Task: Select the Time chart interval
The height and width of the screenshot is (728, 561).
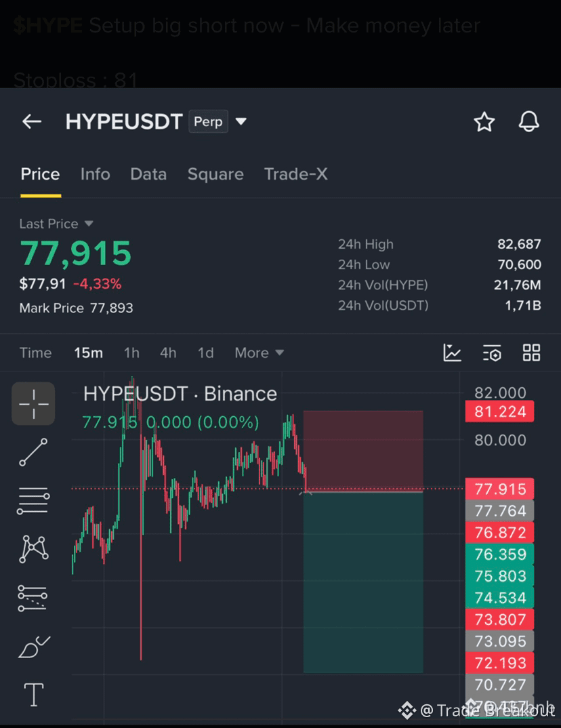Action: tap(35, 353)
